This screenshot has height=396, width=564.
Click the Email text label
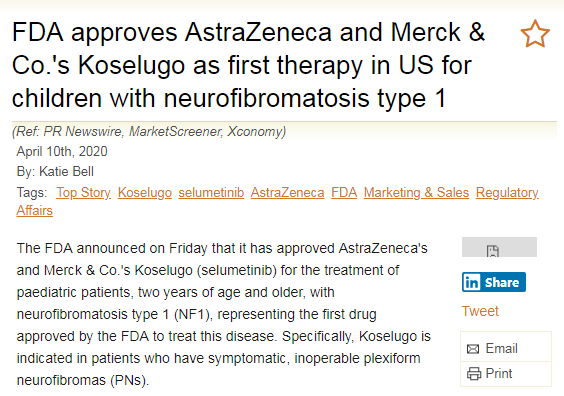pos(501,349)
